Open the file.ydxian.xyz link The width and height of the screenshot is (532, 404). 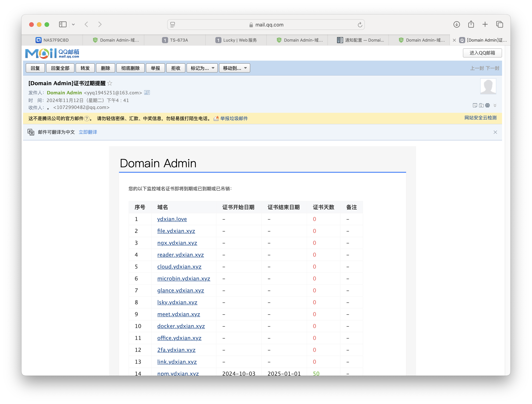click(x=176, y=231)
